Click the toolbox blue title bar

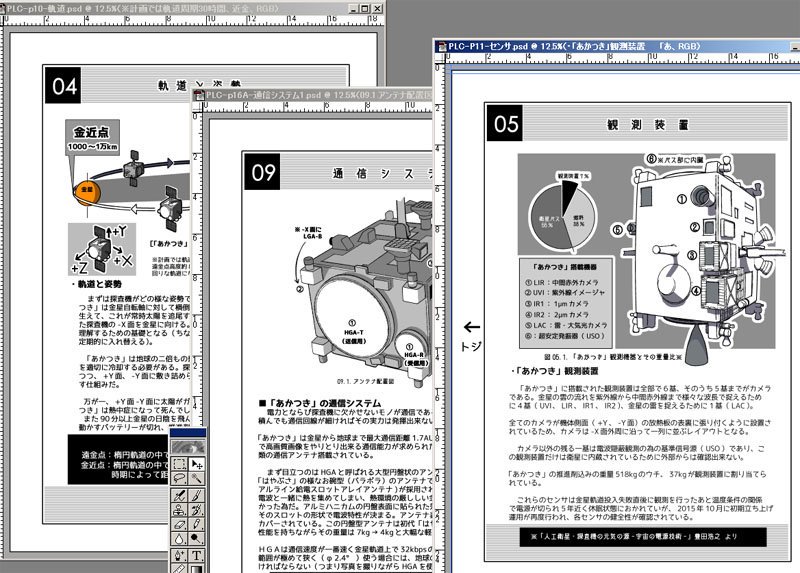[x=188, y=433]
